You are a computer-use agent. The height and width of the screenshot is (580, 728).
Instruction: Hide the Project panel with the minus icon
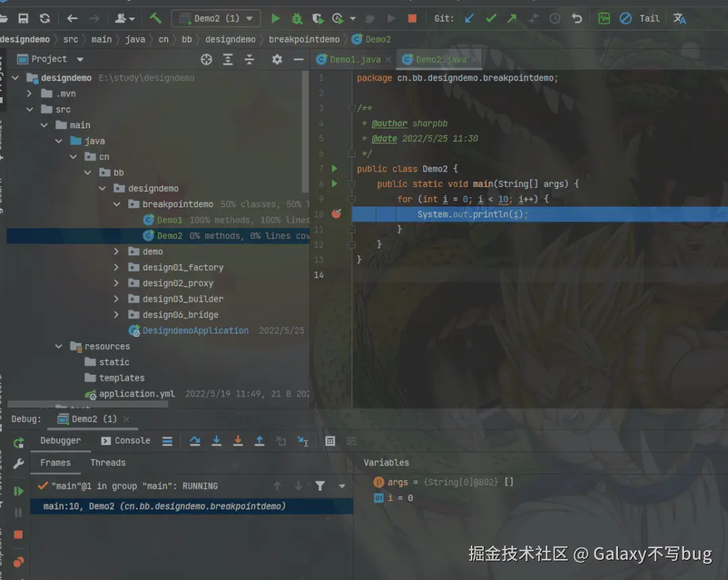(298, 59)
